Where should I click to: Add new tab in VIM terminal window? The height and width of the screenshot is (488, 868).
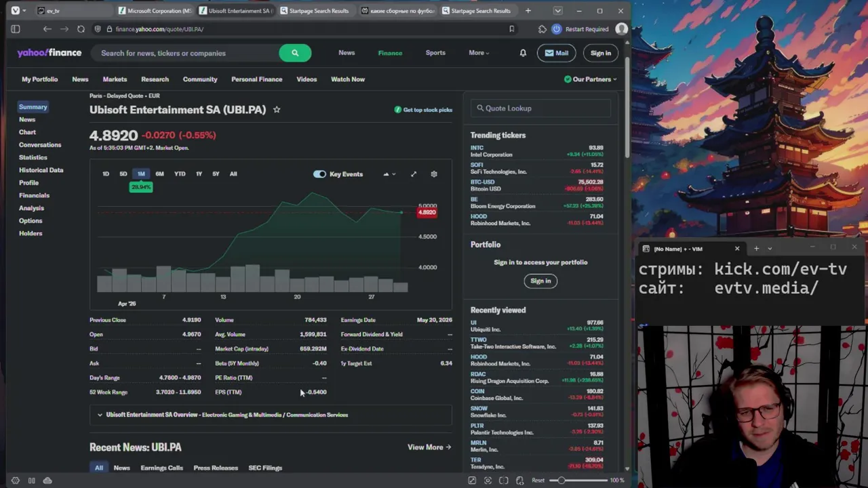756,249
